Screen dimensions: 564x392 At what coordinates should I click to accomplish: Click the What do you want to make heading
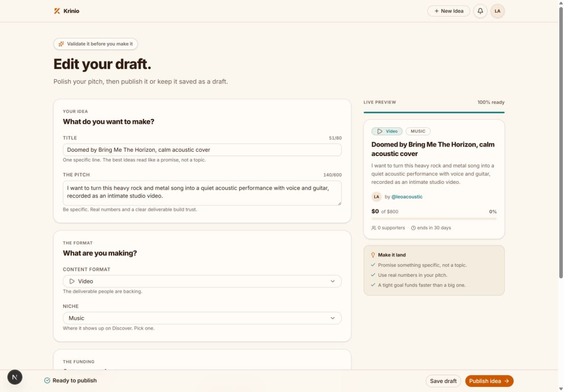coord(108,122)
